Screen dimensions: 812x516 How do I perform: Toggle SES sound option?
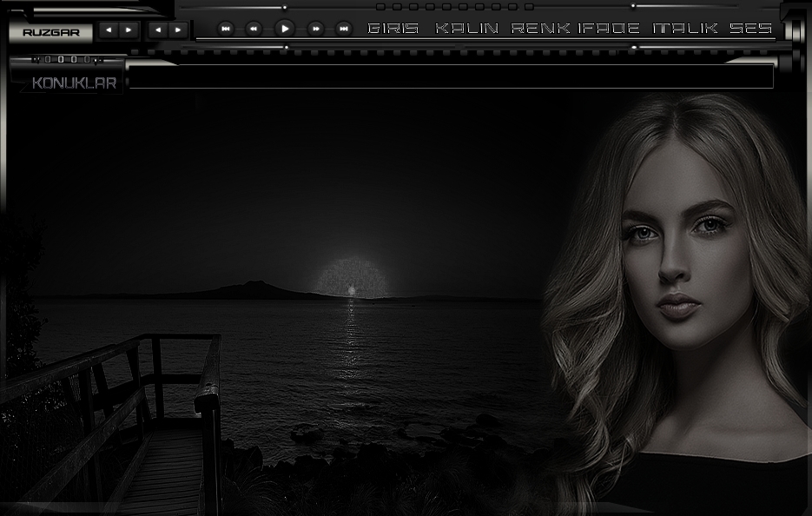[750, 29]
